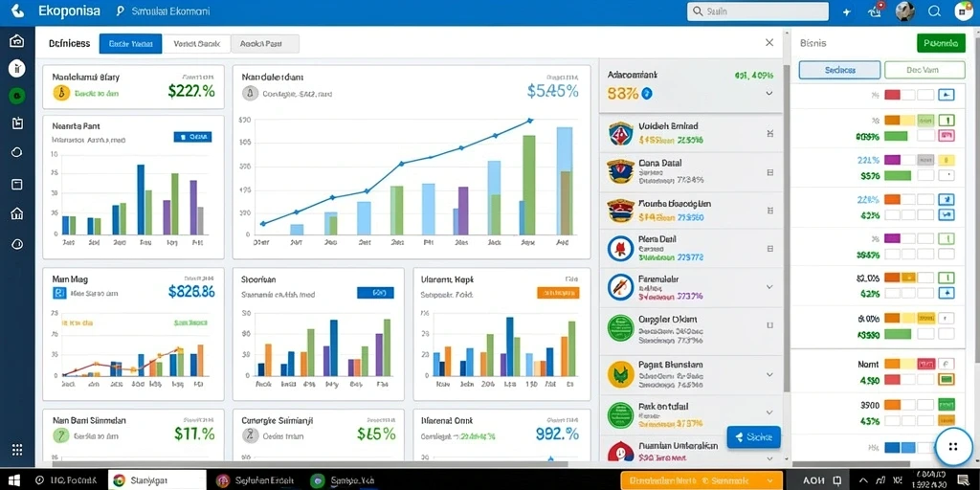Open the apps grid icon at sidebar bottom

[17, 450]
